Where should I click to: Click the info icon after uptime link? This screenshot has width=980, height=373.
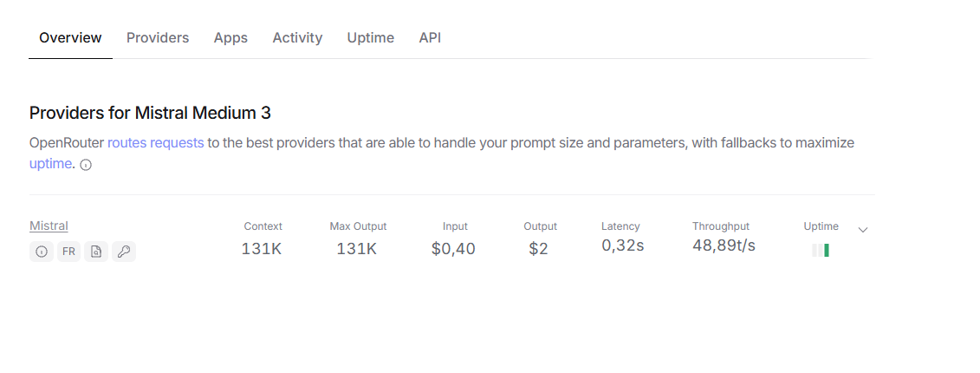87,165
